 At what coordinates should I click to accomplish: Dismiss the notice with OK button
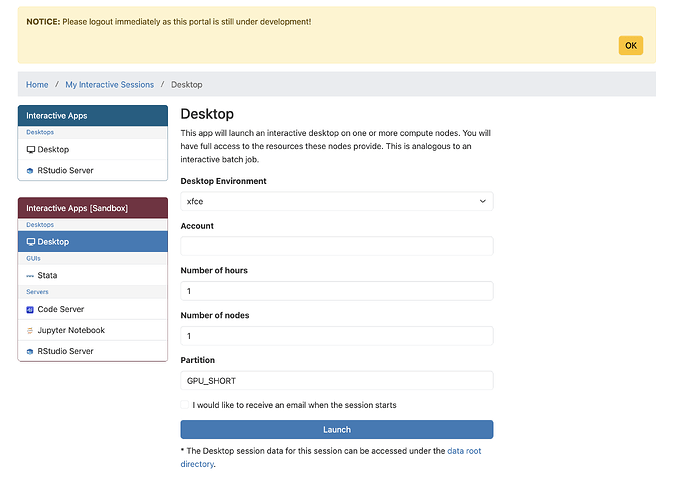pyautogui.click(x=631, y=45)
